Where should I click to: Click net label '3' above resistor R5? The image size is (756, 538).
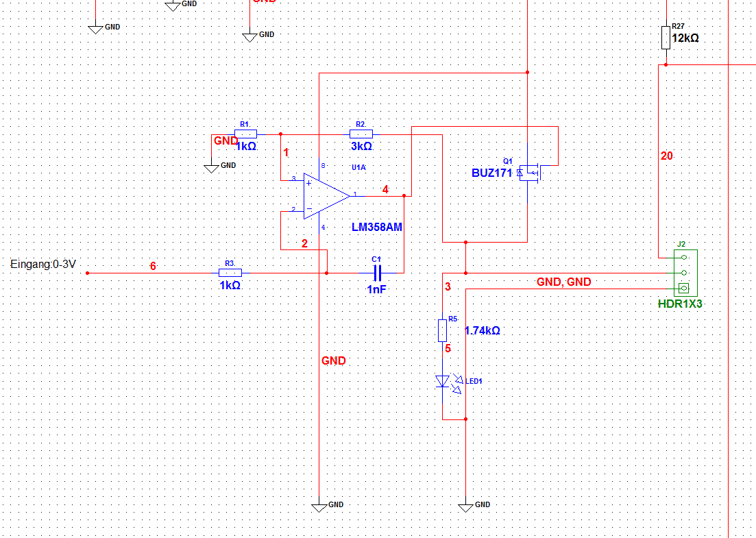pyautogui.click(x=448, y=287)
